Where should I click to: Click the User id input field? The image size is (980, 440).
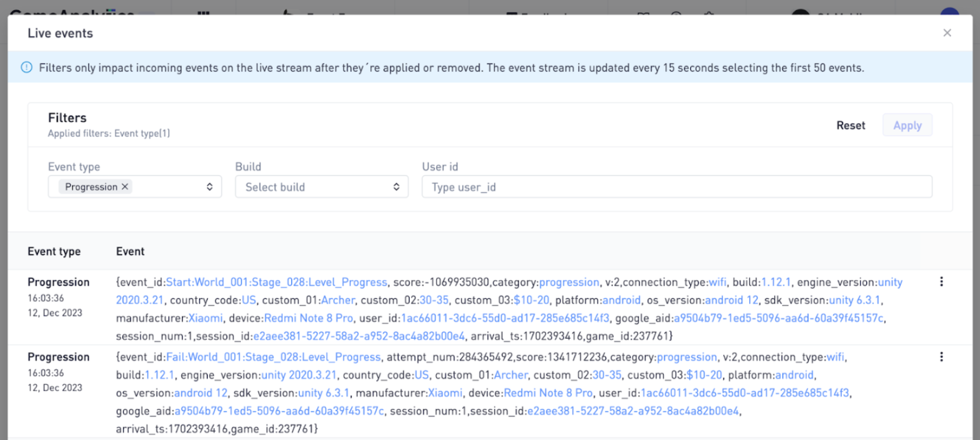pyautogui.click(x=677, y=186)
